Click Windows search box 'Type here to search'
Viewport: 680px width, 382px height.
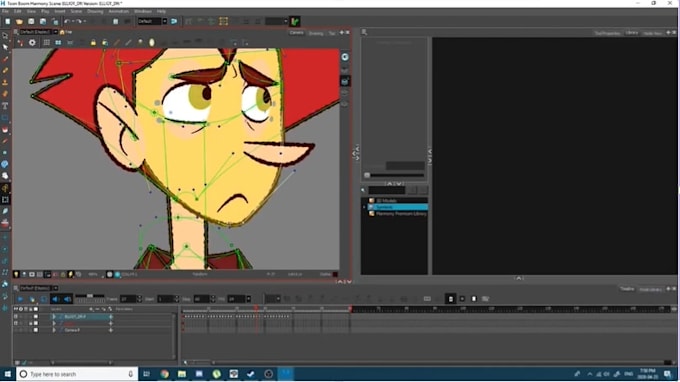click(77, 374)
